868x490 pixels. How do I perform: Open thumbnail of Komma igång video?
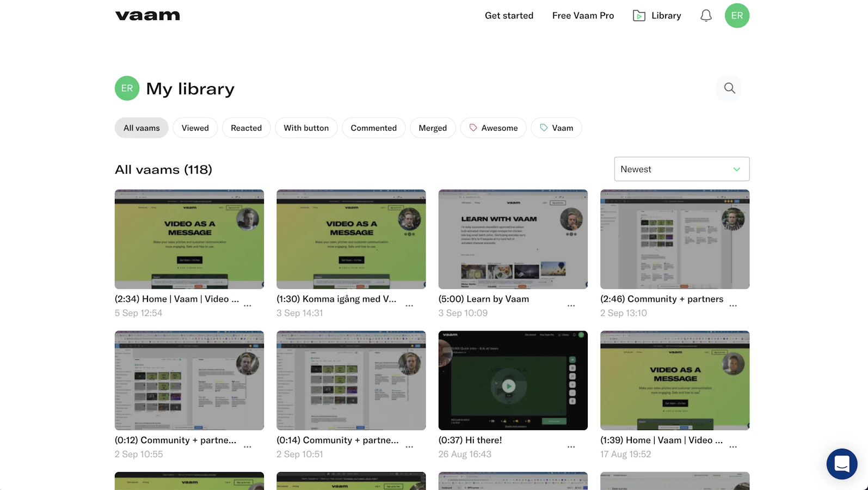pos(351,239)
